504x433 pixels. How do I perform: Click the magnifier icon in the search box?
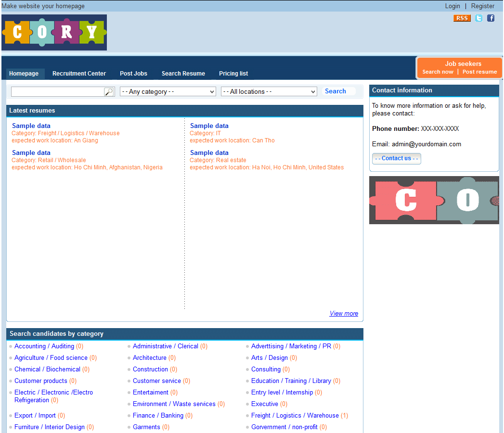click(x=109, y=91)
